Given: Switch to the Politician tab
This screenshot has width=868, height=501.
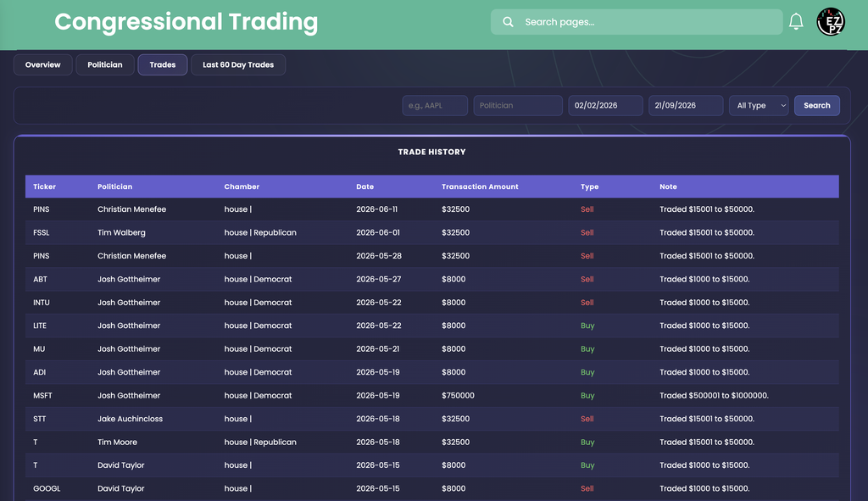Looking at the screenshot, I should coord(104,64).
